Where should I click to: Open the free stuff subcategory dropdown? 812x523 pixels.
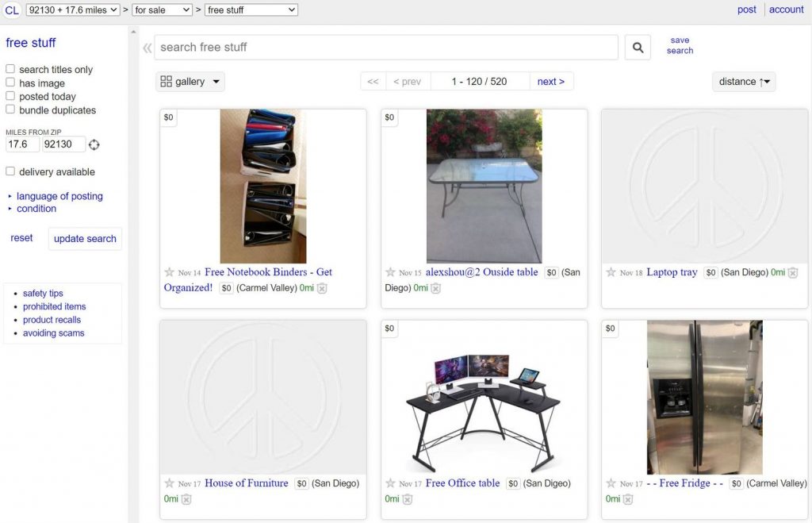click(x=251, y=10)
